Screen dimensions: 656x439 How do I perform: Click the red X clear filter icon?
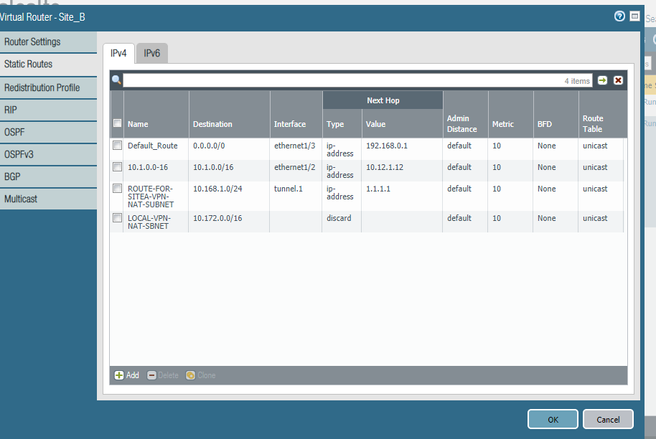point(618,80)
